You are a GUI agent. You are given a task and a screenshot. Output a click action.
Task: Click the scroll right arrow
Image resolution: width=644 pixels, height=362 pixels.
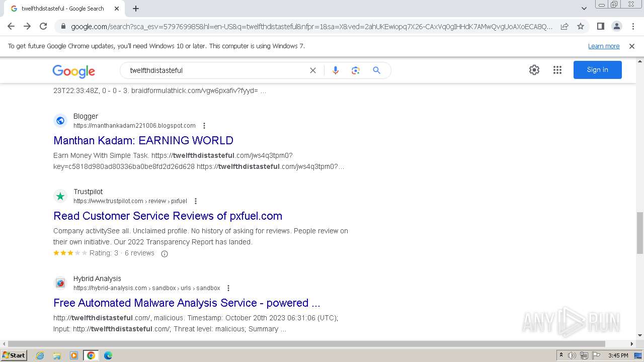click(x=632, y=344)
